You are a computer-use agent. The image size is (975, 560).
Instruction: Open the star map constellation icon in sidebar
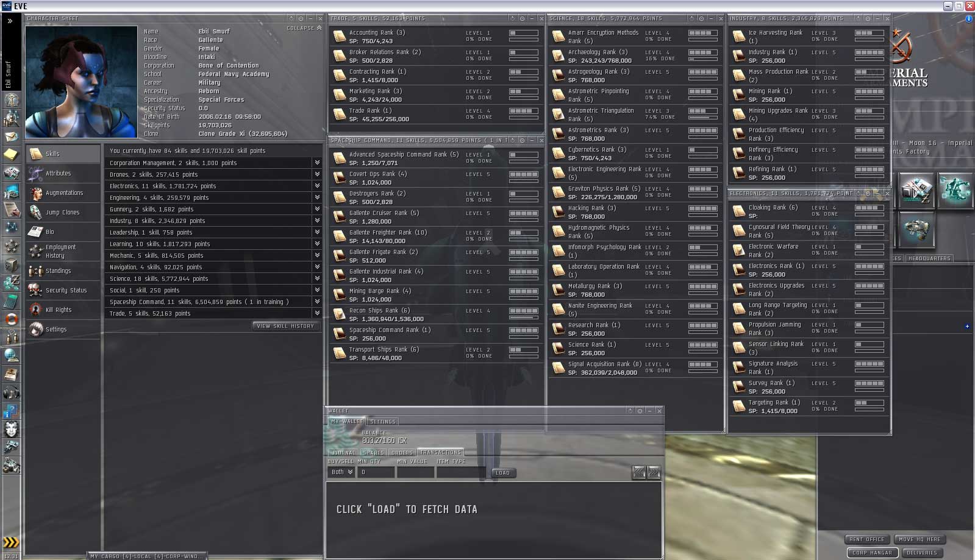pyautogui.click(x=12, y=228)
